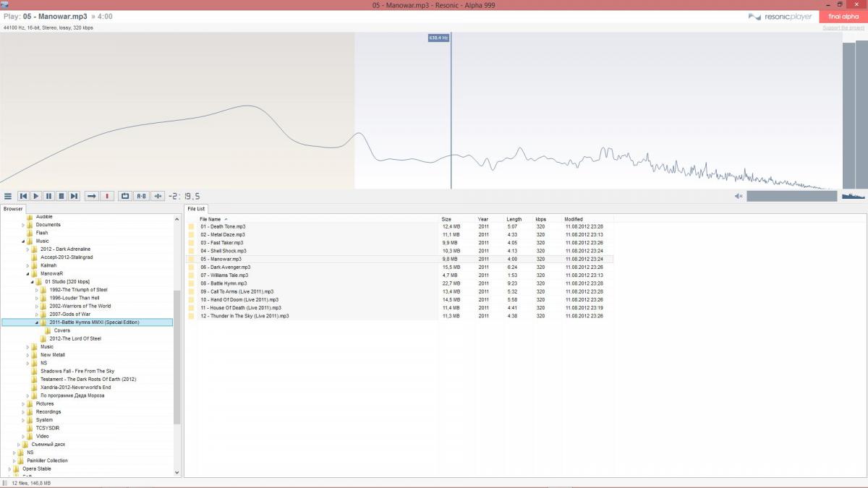Viewport: 868px width, 488px height.
Task: Select file '02 - Metal Daze.mp3'
Action: (223, 234)
